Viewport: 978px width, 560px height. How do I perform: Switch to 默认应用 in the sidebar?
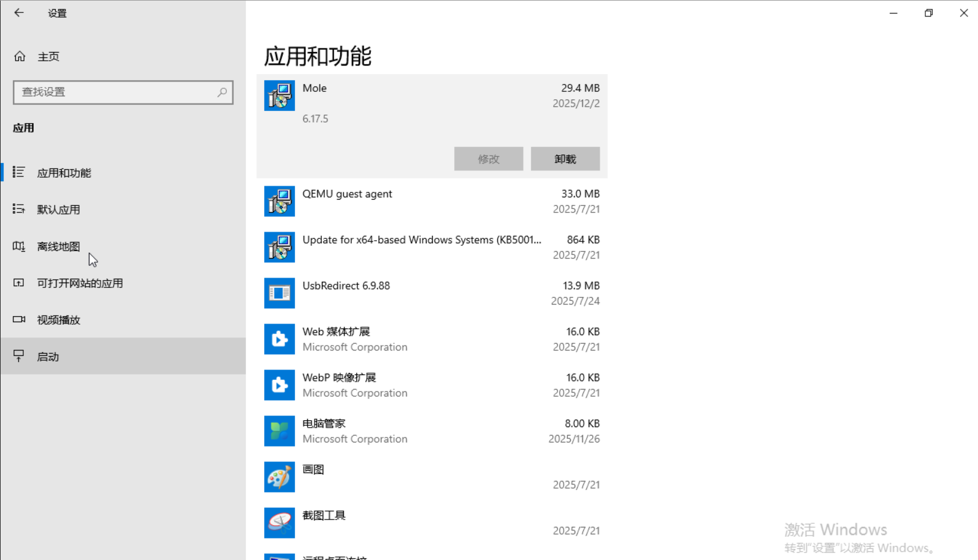tap(58, 210)
